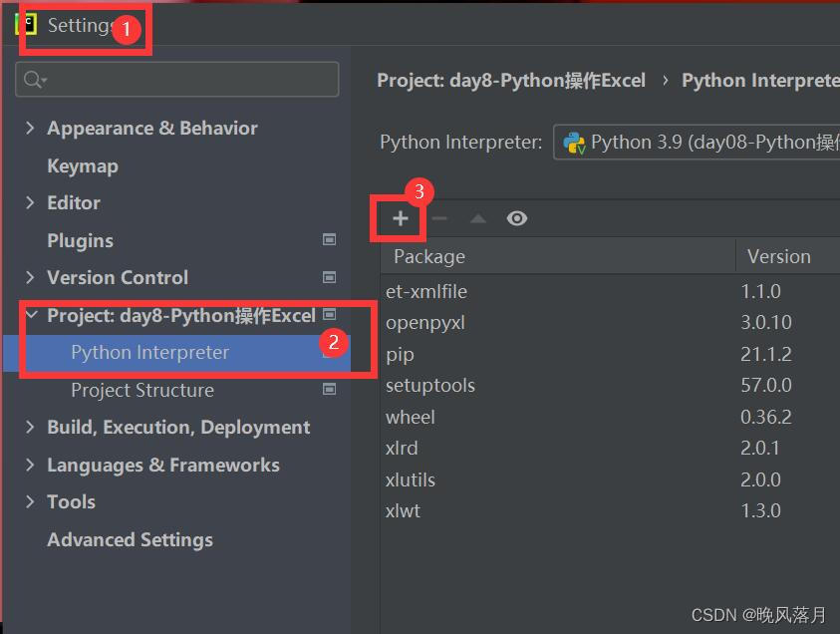The height and width of the screenshot is (634, 840).
Task: Select xlutils package row
Action: point(610,479)
